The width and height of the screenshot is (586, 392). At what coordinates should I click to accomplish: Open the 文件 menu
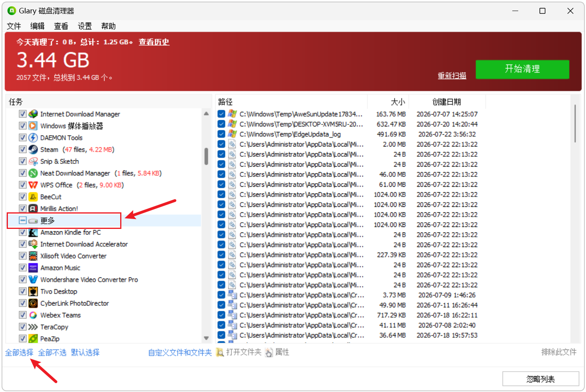(14, 26)
